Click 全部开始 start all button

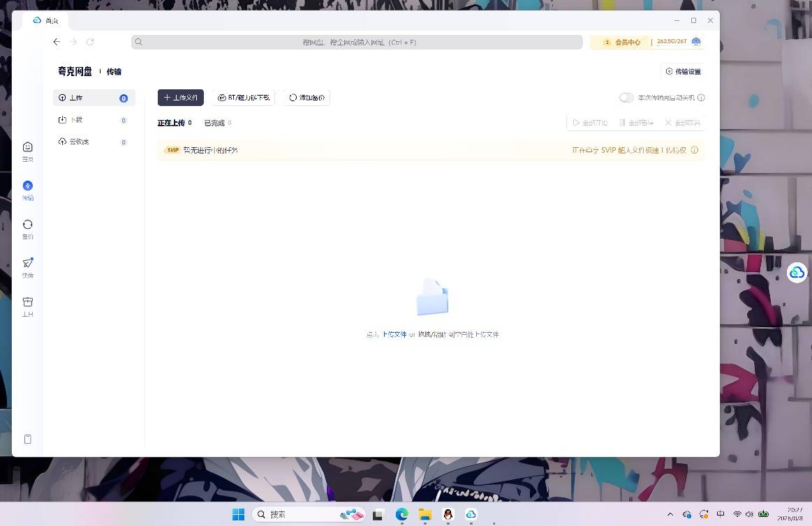[590, 123]
